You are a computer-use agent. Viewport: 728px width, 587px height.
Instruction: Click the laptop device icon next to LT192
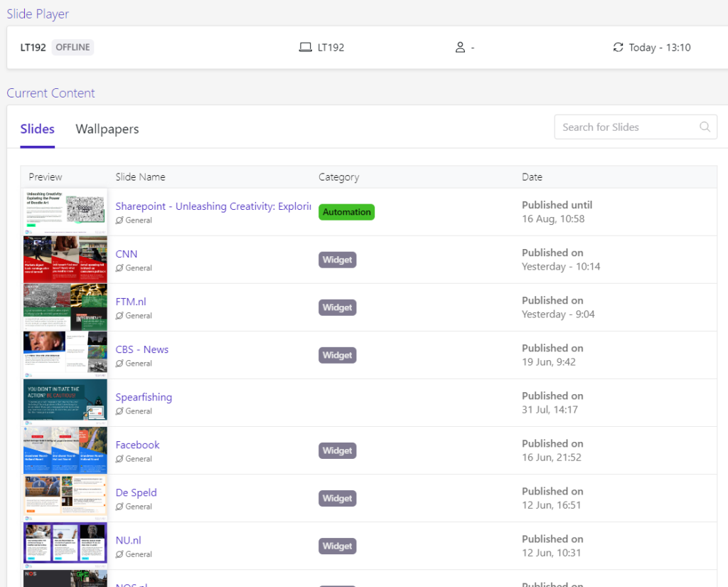coord(305,48)
